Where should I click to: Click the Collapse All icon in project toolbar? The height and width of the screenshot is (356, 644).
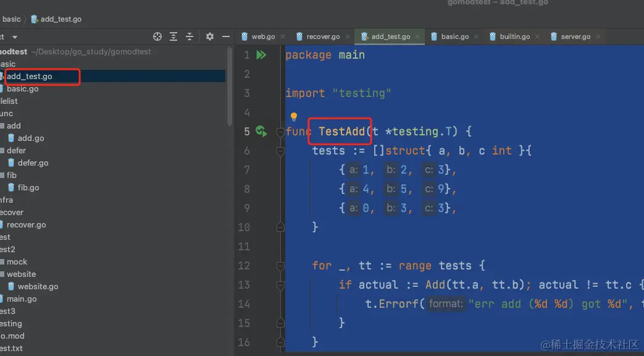[x=190, y=36]
